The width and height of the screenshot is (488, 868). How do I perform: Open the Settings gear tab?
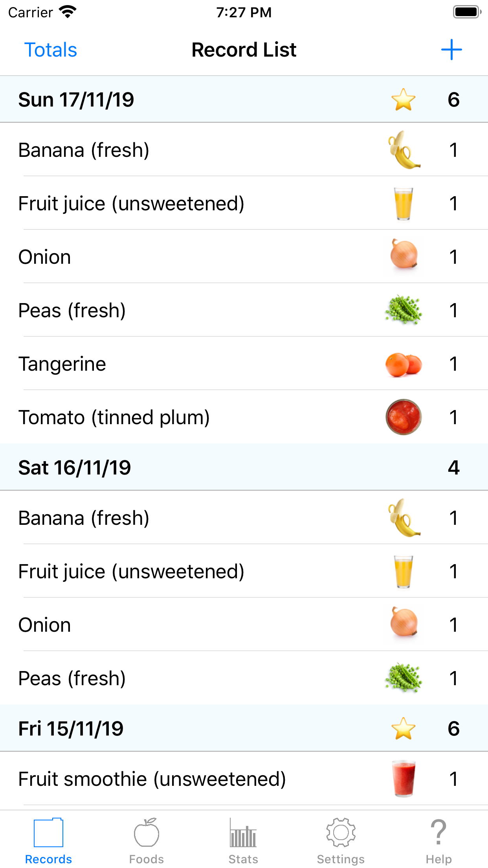tap(341, 840)
